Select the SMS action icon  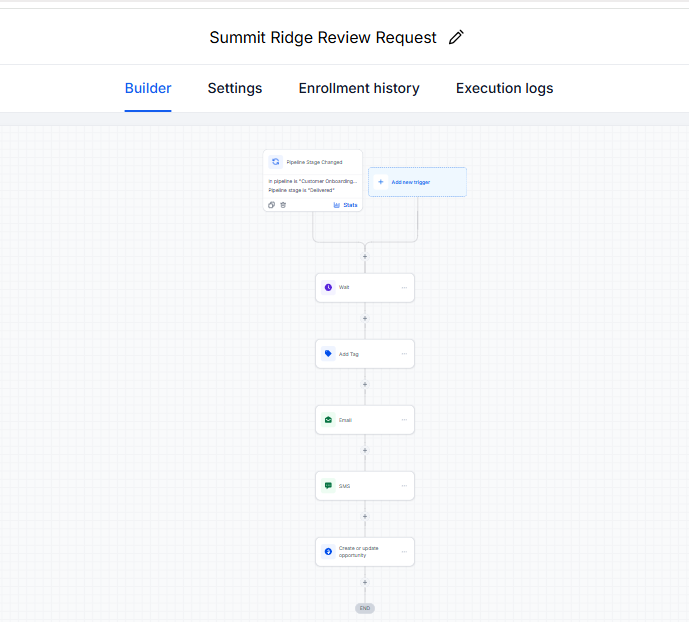tap(328, 486)
